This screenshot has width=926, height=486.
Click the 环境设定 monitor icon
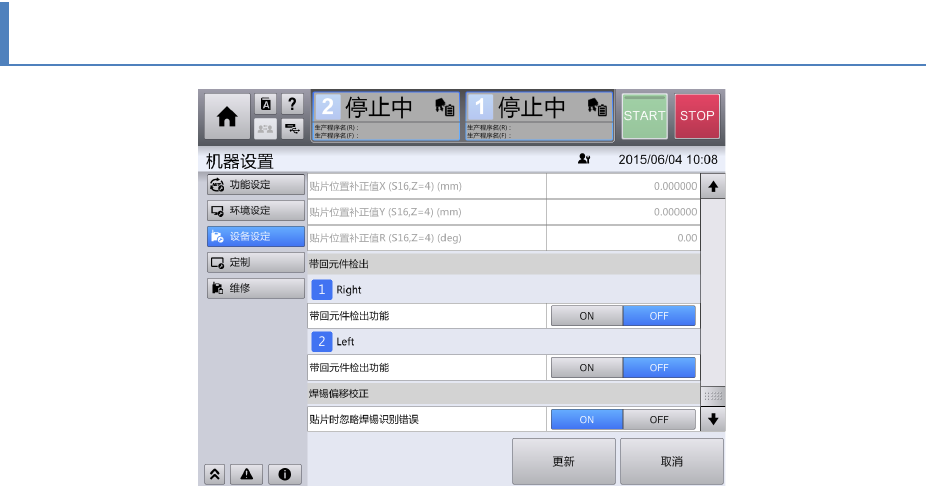tap(217, 211)
